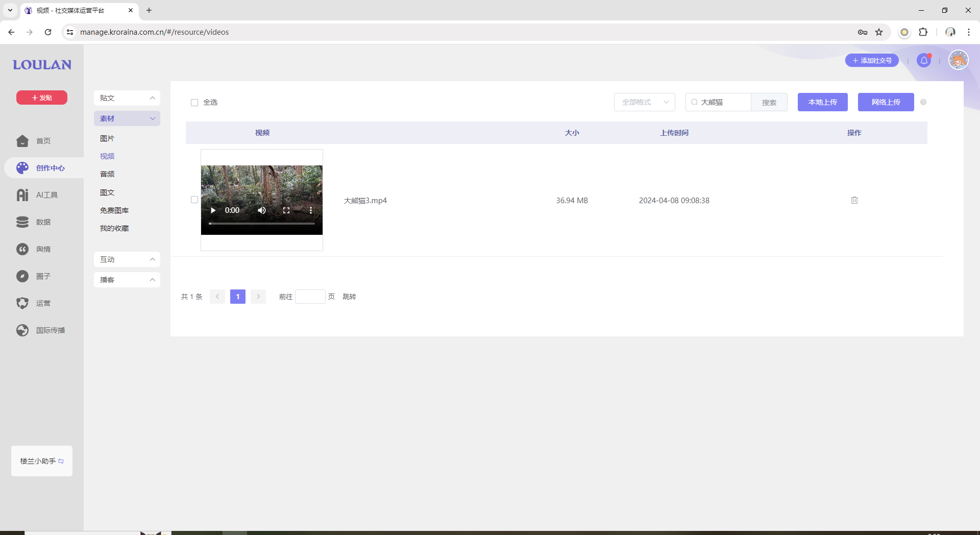Go to next page arrow
Image resolution: width=980 pixels, height=535 pixels.
(258, 297)
